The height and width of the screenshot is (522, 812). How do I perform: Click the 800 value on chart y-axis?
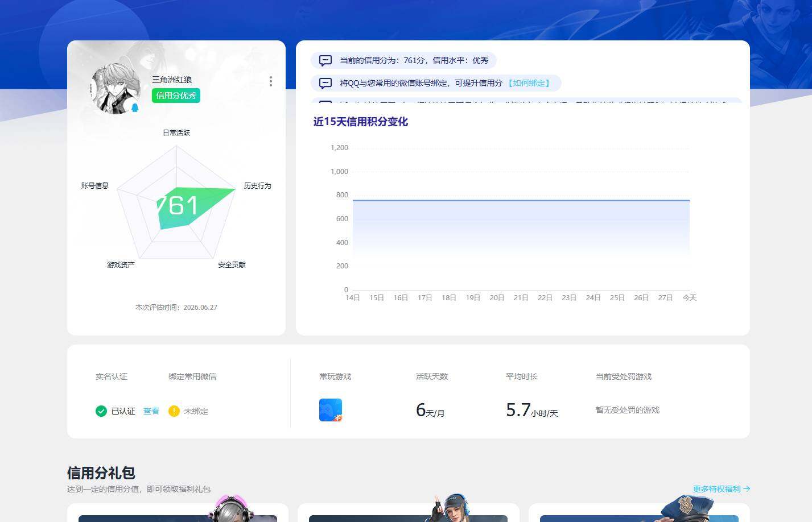(342, 195)
